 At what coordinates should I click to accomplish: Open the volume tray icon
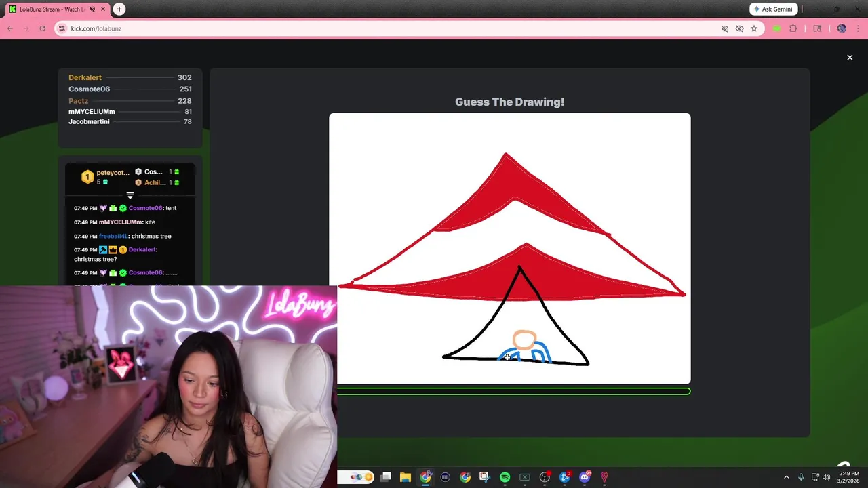point(827,477)
